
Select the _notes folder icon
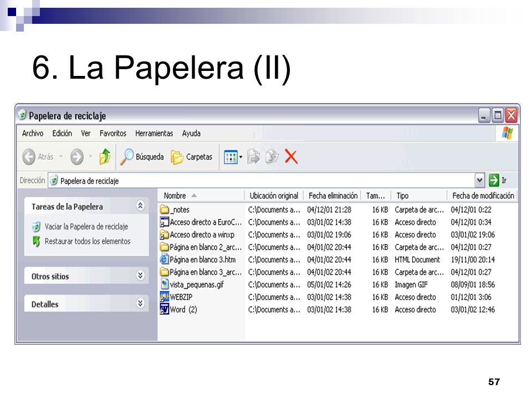[164, 209]
